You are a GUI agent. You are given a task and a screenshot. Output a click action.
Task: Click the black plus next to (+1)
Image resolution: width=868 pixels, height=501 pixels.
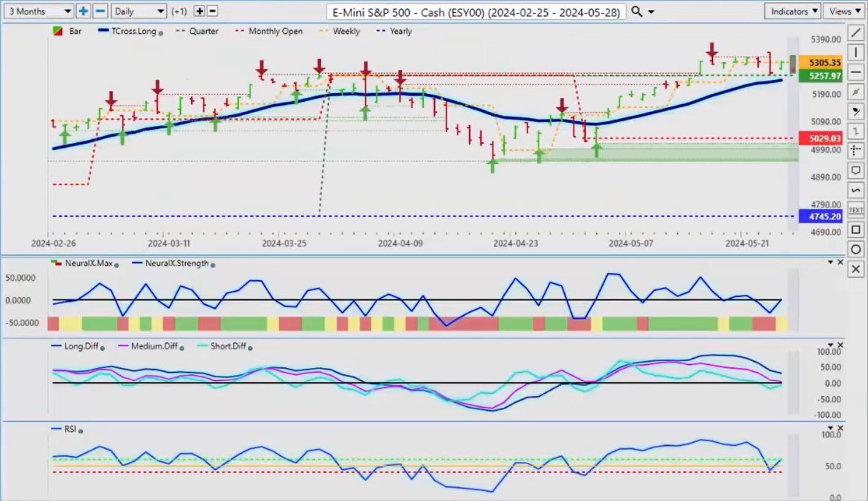click(x=199, y=11)
